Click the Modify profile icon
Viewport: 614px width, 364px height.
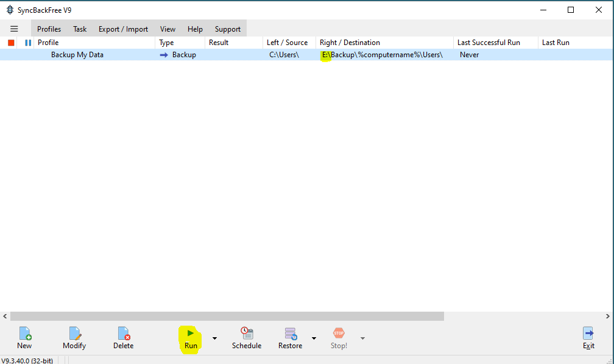[74, 334]
